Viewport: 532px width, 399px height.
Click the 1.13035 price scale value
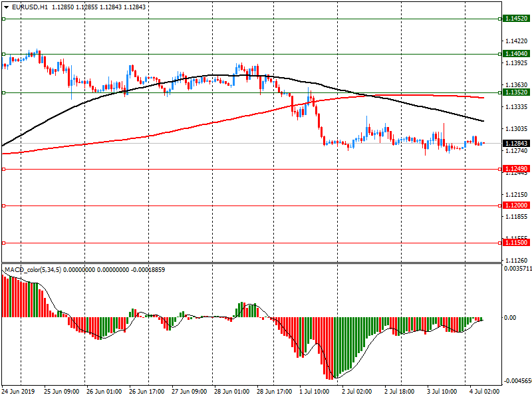pyautogui.click(x=517, y=129)
